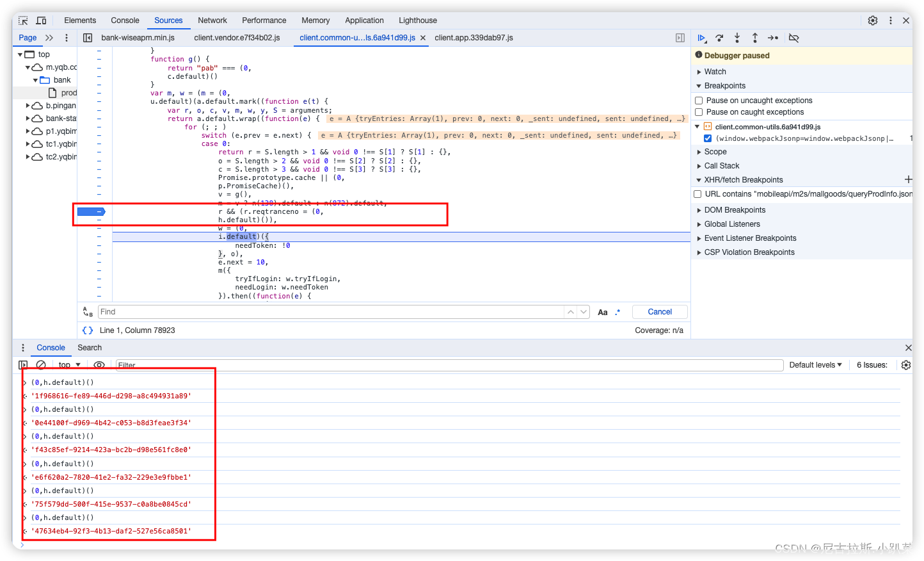Screen dimensions: 924x561
Task: Step out of the current function
Action: point(755,38)
